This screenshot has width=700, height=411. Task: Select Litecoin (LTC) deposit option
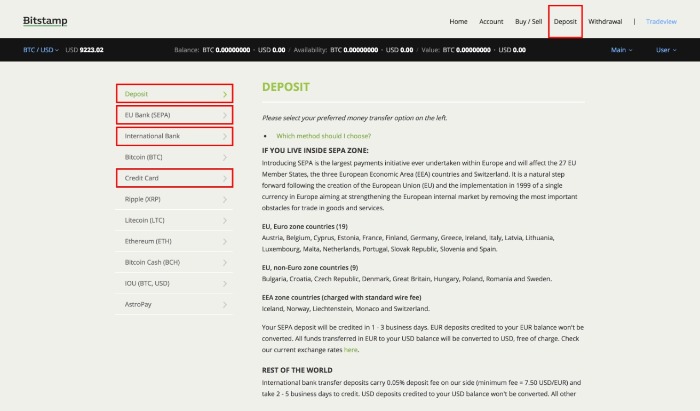174,220
